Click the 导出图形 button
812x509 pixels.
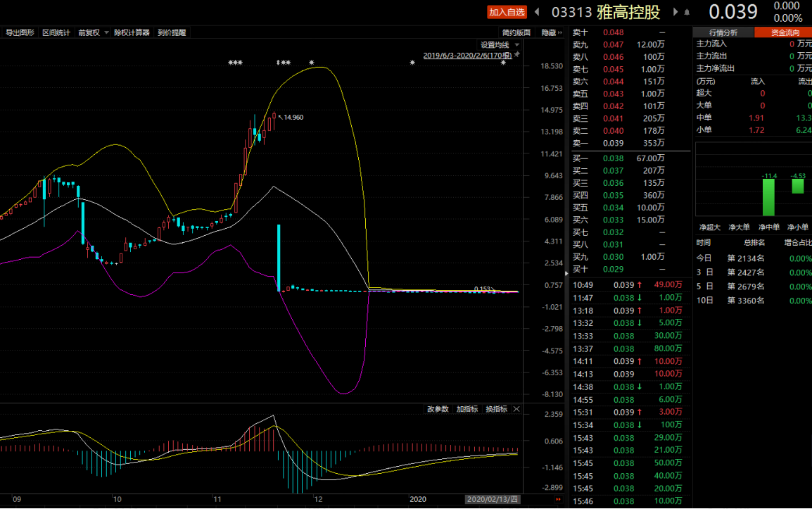point(20,32)
